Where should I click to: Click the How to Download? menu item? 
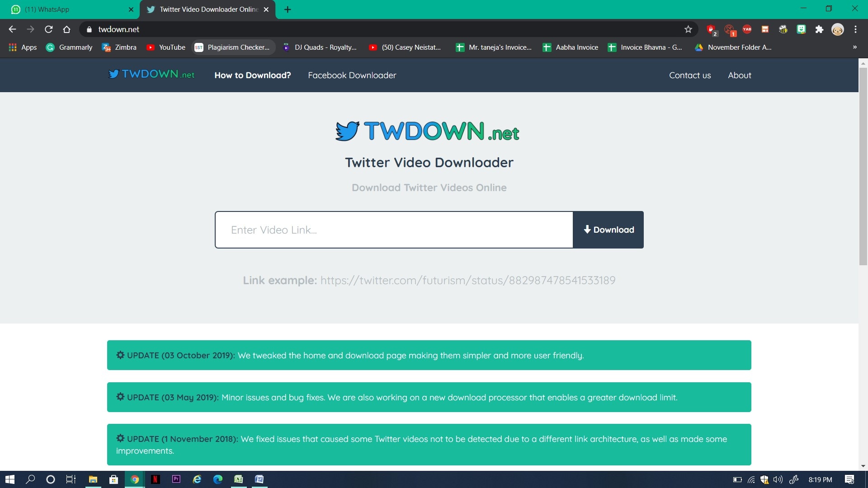coord(253,75)
